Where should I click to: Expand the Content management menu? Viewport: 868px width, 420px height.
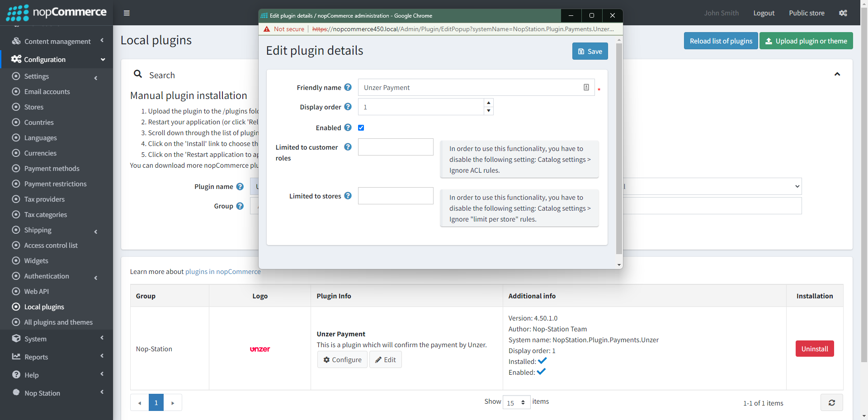pyautogui.click(x=57, y=41)
